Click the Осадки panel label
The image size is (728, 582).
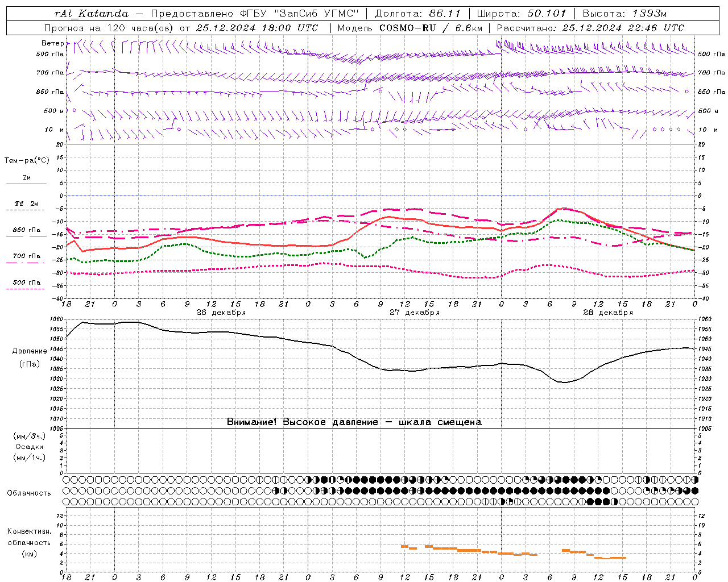pos(30,447)
